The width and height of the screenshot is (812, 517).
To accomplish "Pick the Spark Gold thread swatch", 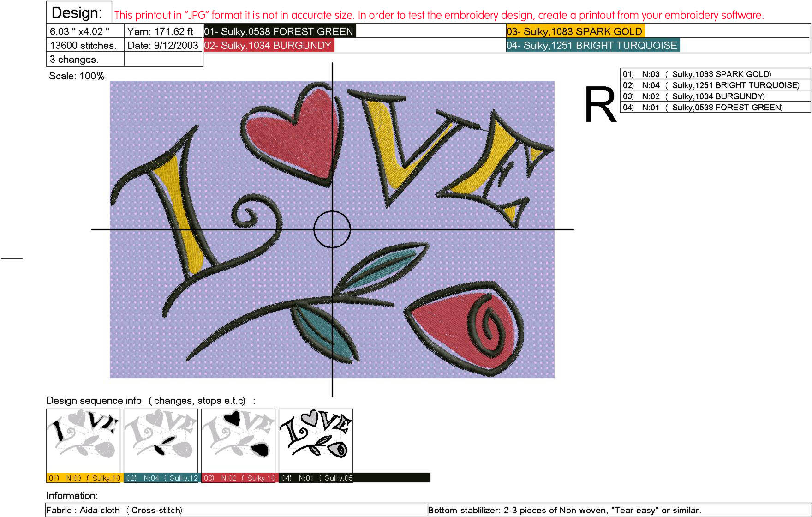I will coord(574,31).
